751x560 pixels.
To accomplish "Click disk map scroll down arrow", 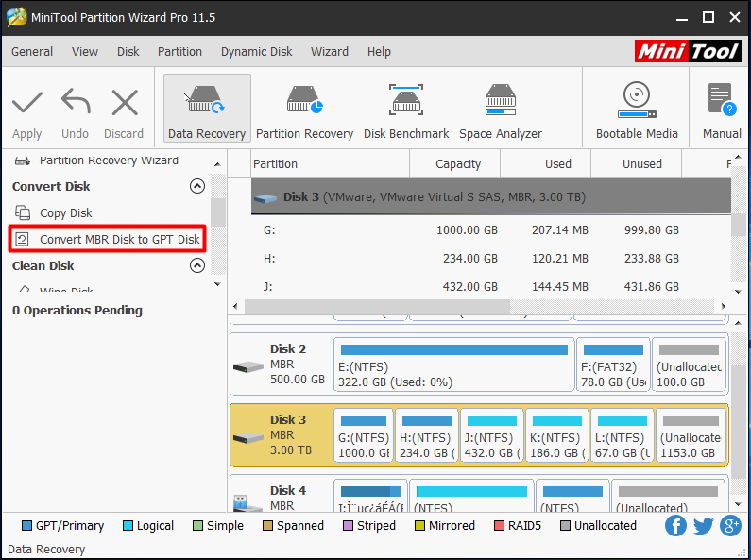I will pyautogui.click(x=738, y=504).
